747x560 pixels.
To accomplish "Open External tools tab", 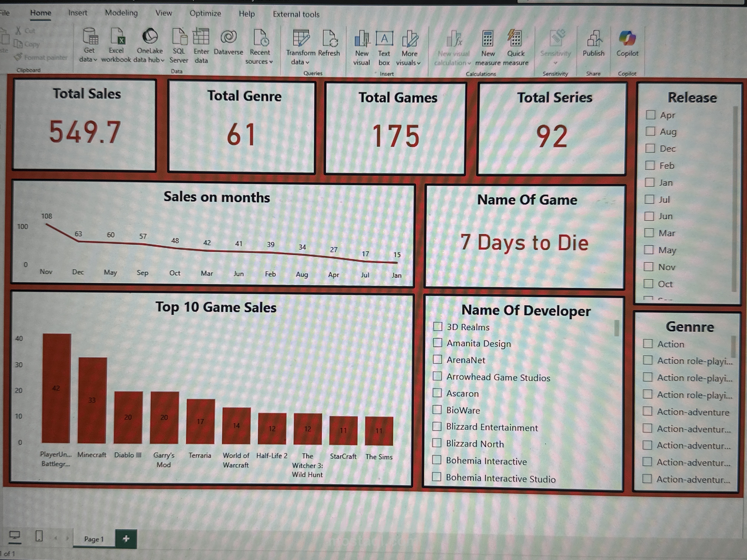I will click(x=296, y=14).
